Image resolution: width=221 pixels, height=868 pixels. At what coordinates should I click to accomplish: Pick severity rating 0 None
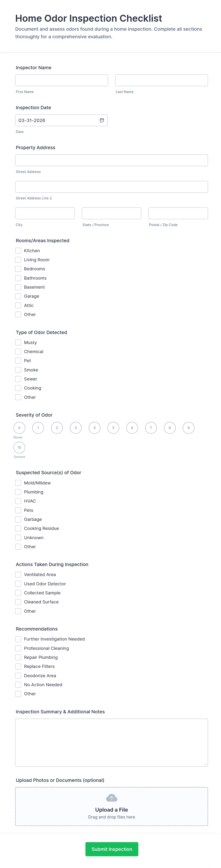tap(19, 428)
